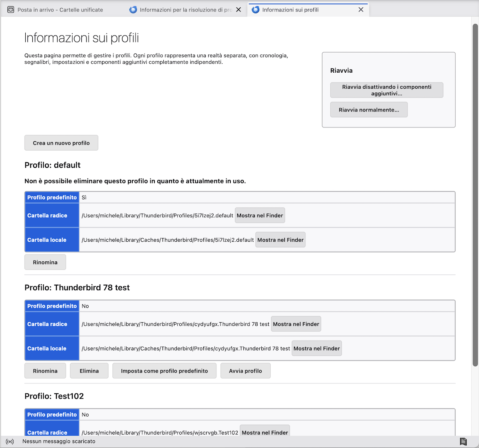
Task: Click 'Profilo predefinito' label in the default profile table
Action: tap(52, 197)
